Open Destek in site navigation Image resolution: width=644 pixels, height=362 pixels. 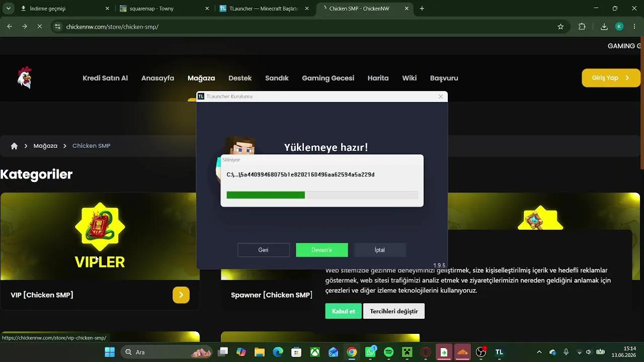(240, 78)
